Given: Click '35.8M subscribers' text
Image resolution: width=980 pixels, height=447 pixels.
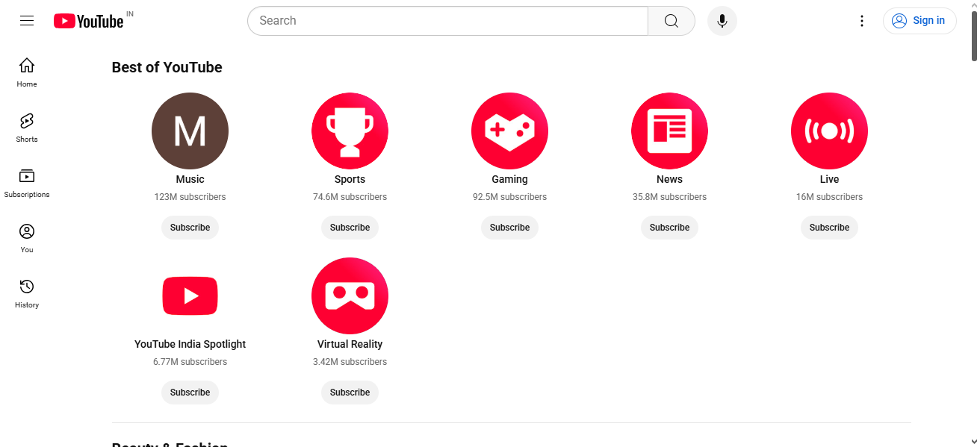Looking at the screenshot, I should [669, 197].
